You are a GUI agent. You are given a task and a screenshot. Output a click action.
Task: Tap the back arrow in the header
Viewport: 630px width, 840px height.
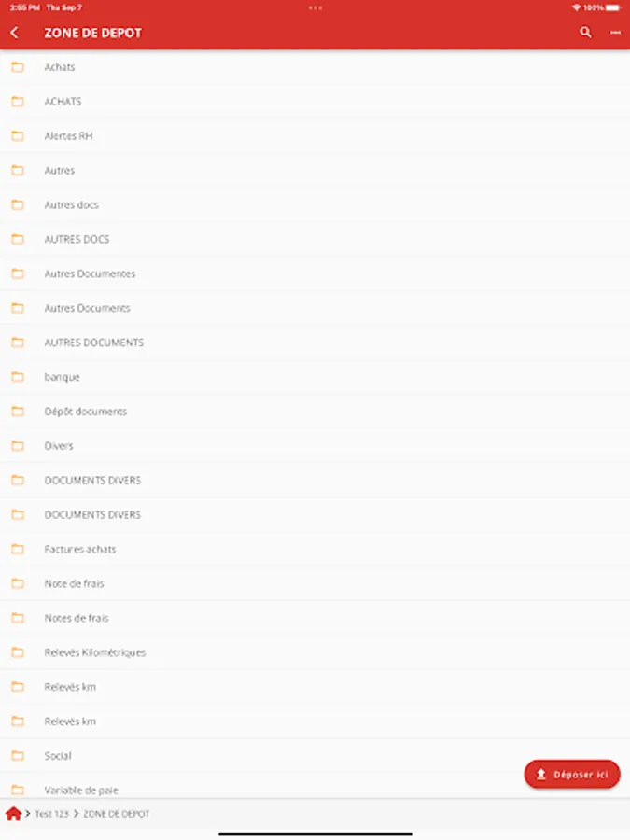pos(14,33)
